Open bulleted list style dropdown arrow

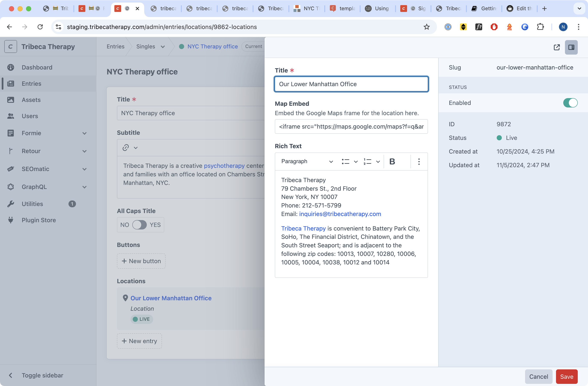355,162
